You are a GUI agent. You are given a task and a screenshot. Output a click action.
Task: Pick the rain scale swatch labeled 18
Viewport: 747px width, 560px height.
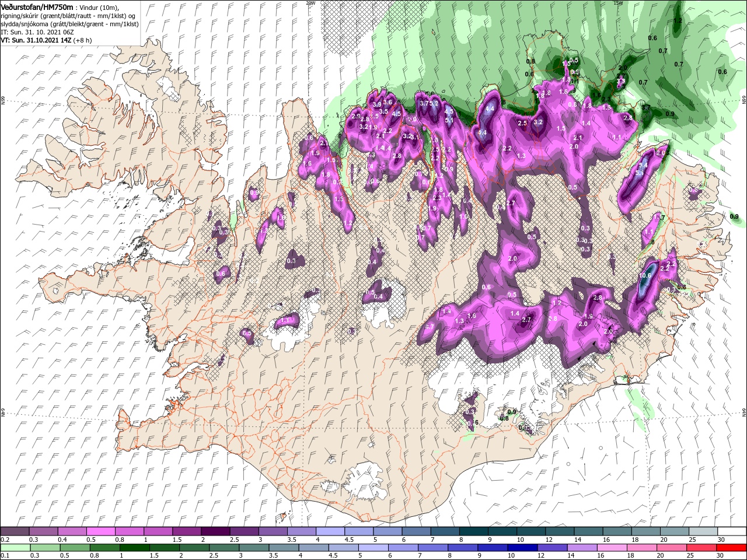(643, 548)
